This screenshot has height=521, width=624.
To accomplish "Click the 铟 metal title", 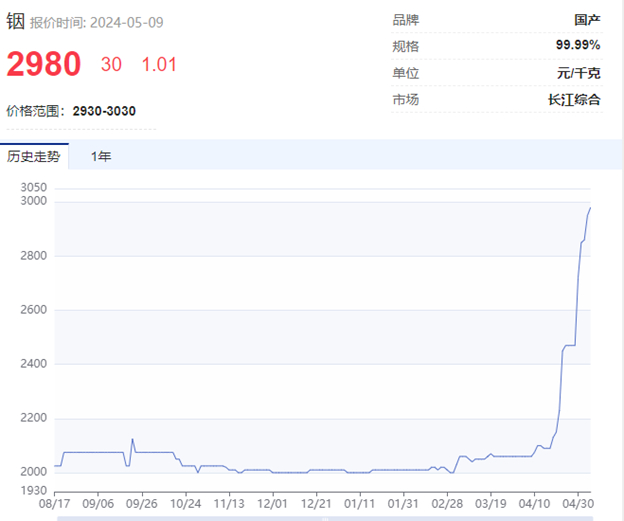I will (x=16, y=21).
